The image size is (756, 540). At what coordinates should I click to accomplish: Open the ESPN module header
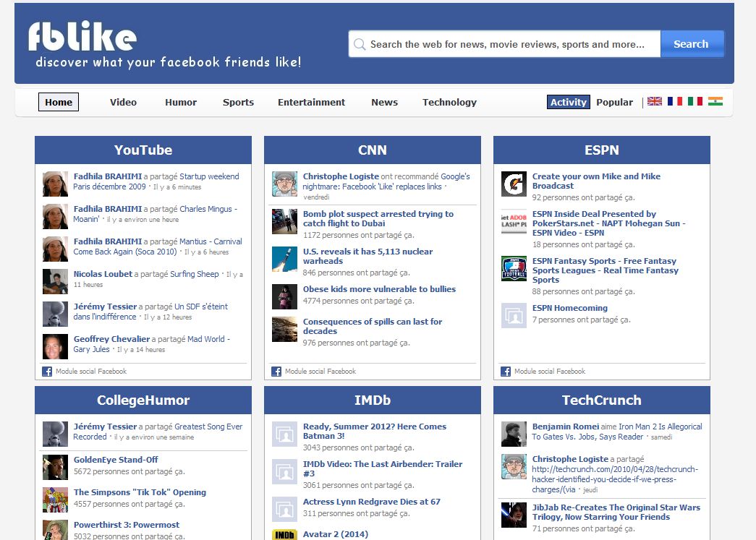[x=602, y=150]
